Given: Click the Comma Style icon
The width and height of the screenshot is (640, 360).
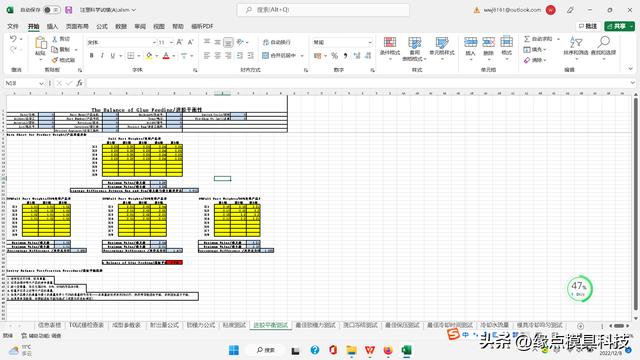Looking at the screenshot, I should 345,56.
